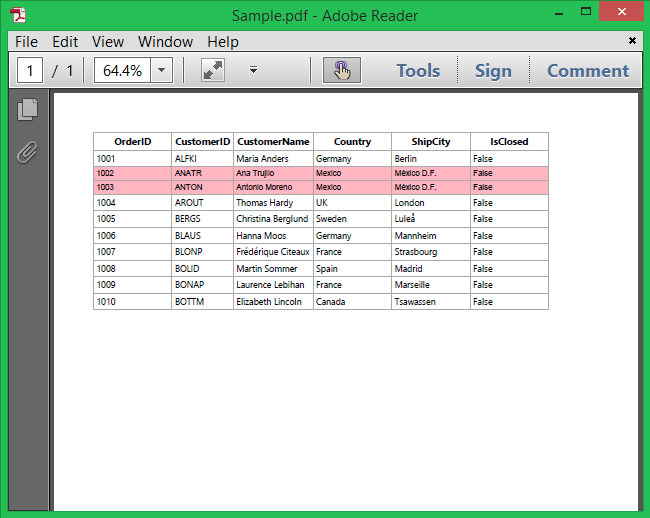This screenshot has height=518, width=650.
Task: Click highlighted order cell 1003
Action: click(x=133, y=187)
